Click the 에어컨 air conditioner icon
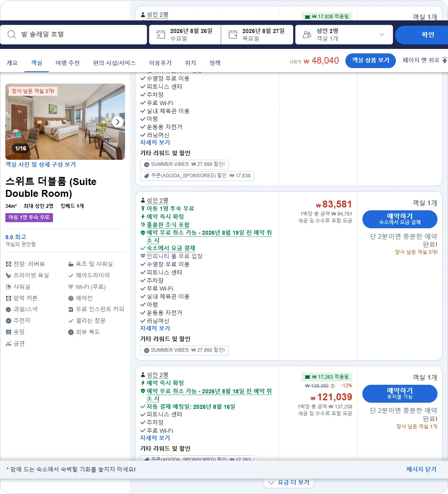448x494 pixels. pos(71,298)
